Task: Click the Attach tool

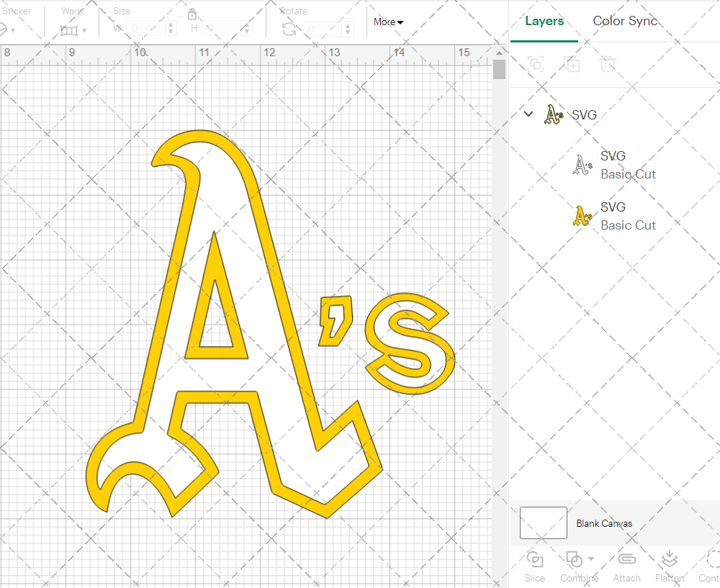Action: click(627, 567)
